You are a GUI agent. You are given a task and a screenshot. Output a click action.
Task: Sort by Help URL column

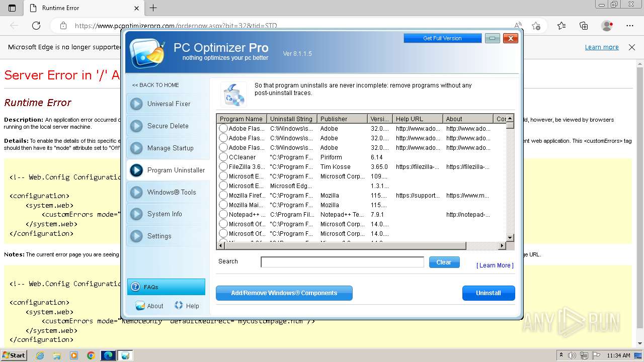[x=418, y=119]
